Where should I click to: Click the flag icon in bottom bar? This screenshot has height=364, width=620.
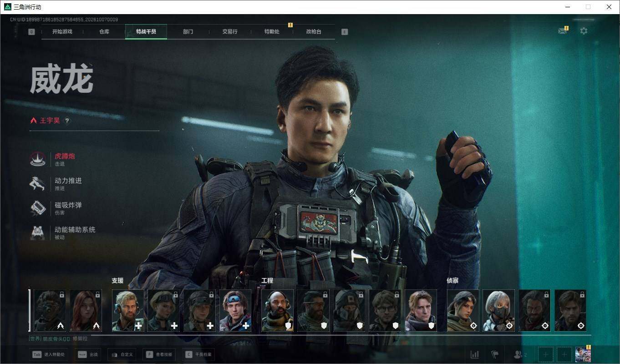pos(495,354)
